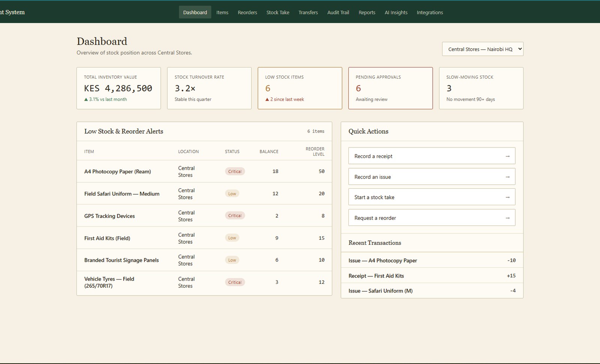Click the LOCATION column header
The image size is (600, 364).
click(189, 152)
